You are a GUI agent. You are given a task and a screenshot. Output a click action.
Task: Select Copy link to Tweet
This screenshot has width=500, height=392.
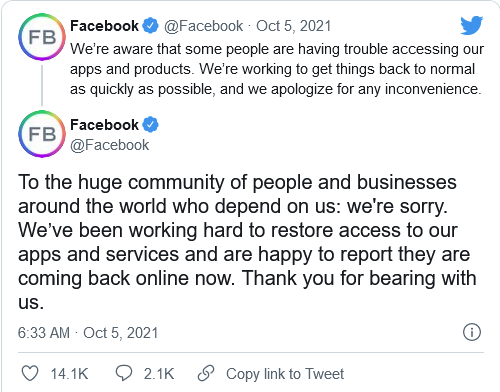click(x=285, y=374)
